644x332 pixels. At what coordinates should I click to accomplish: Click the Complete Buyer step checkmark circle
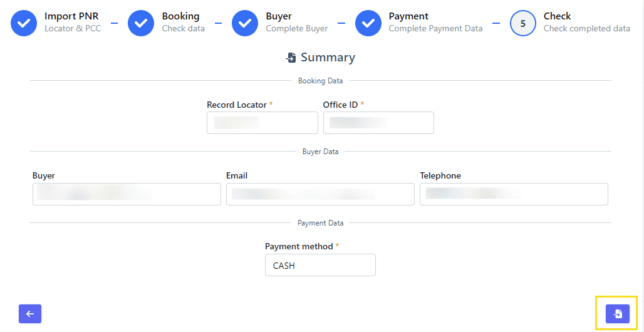245,23
